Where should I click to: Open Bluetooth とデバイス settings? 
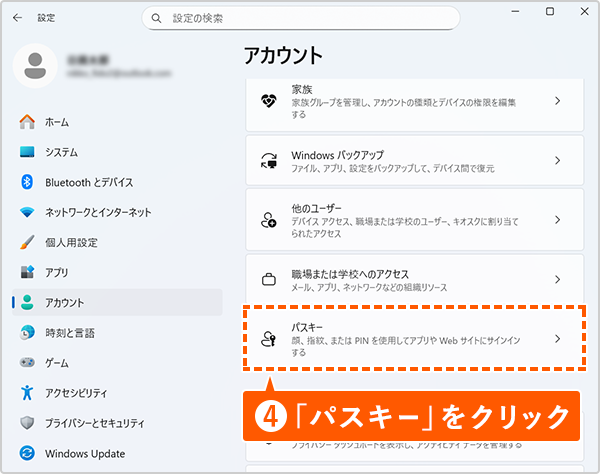(88, 182)
